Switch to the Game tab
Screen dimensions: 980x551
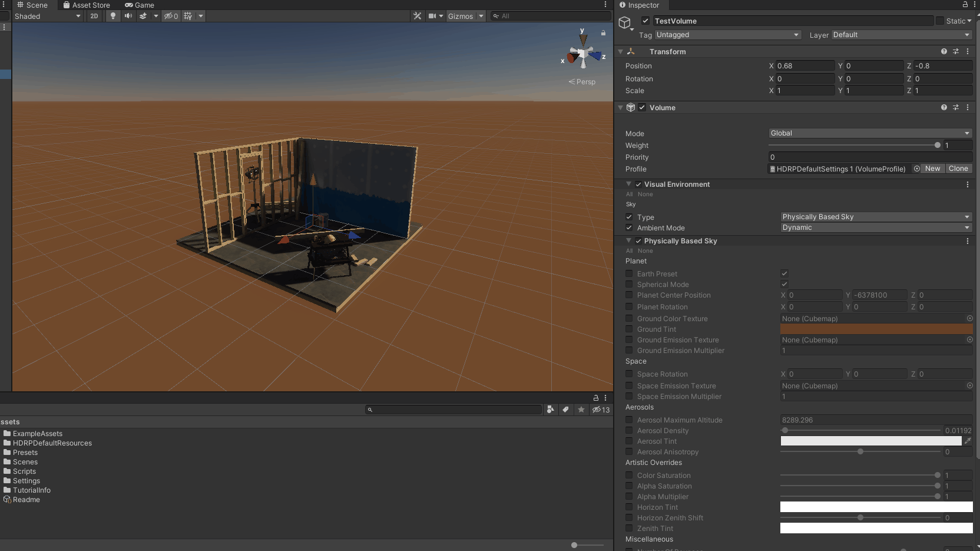click(139, 5)
